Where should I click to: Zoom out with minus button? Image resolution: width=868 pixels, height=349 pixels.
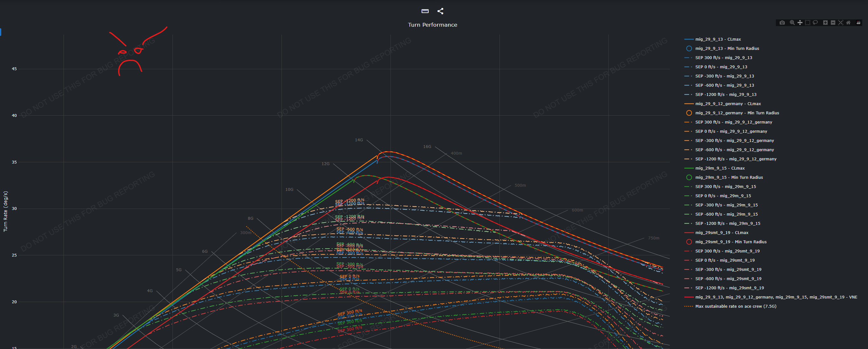coord(833,23)
